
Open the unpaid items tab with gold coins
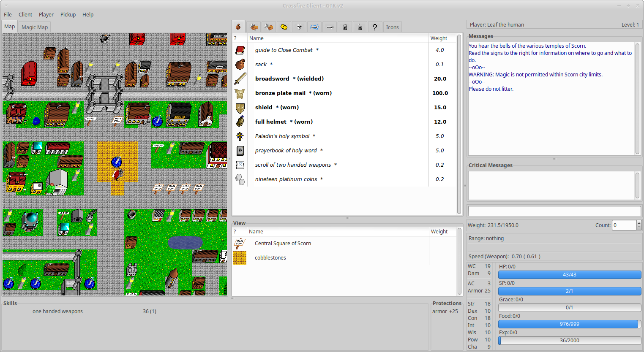(x=284, y=27)
